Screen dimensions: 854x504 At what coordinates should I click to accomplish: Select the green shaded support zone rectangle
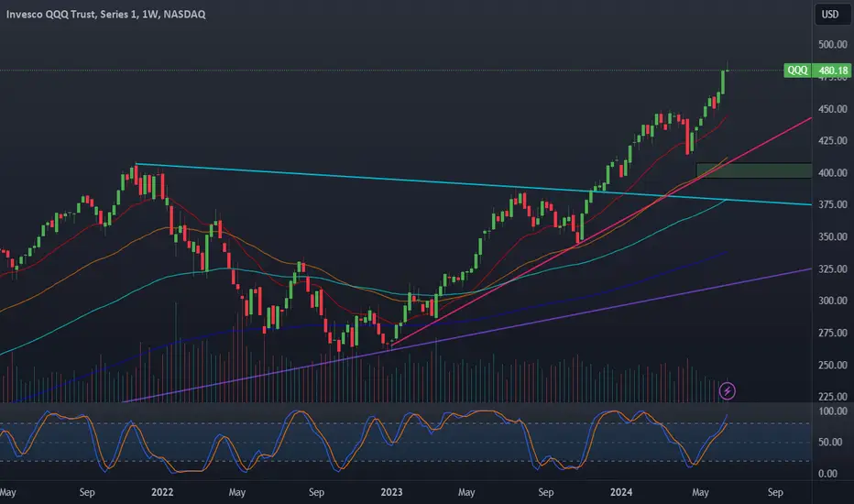tap(754, 170)
